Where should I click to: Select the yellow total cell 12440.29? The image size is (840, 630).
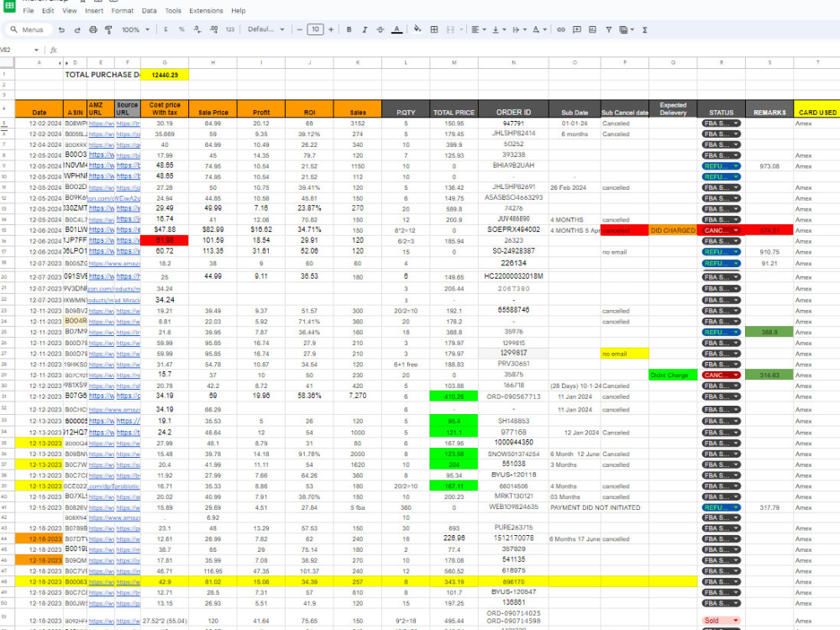[165, 75]
